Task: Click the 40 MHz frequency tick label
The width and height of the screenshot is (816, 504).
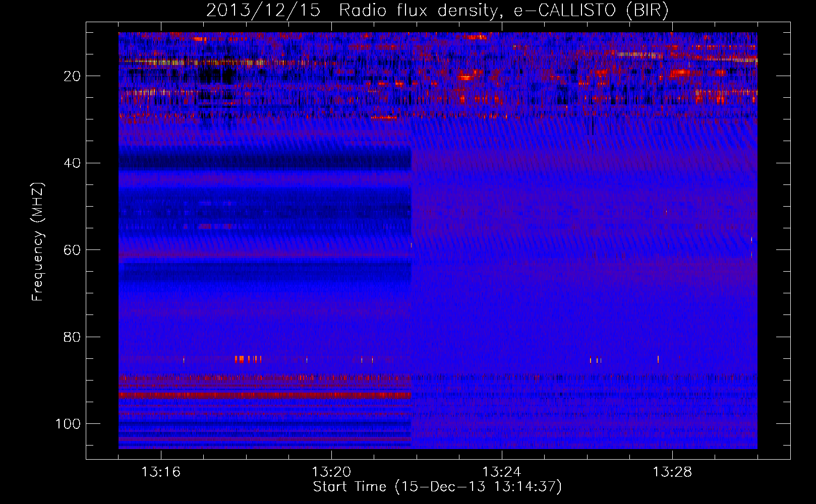Action: coord(72,163)
